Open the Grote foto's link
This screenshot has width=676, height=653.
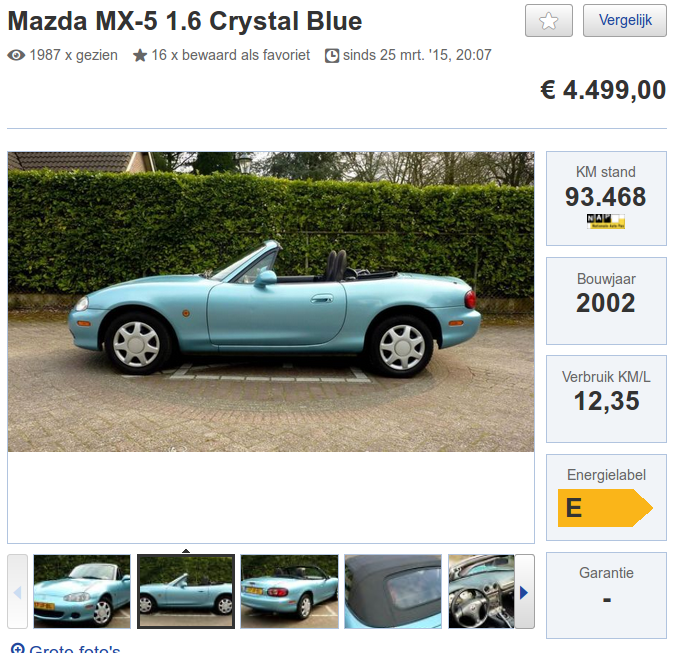75,648
